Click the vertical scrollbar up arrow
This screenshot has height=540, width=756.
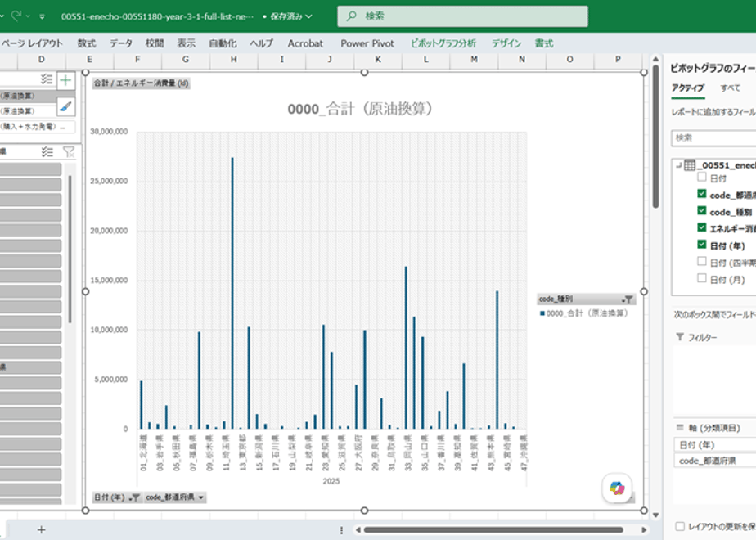tap(655, 59)
